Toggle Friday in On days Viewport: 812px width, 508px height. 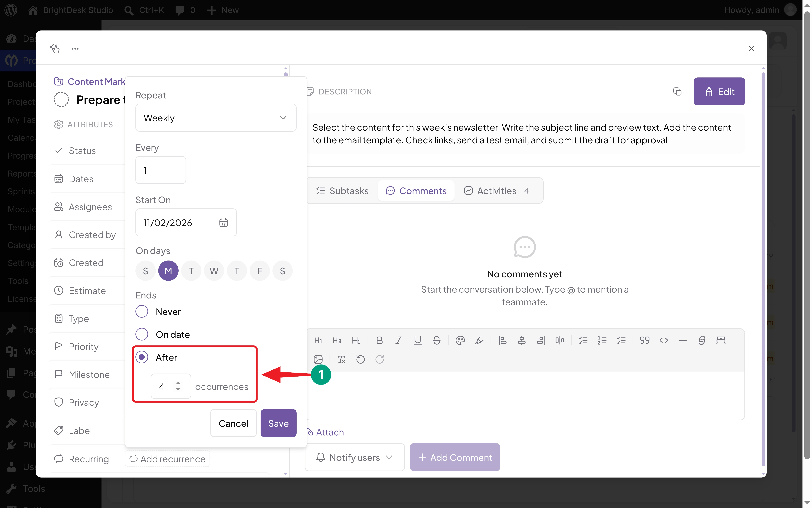pos(260,271)
